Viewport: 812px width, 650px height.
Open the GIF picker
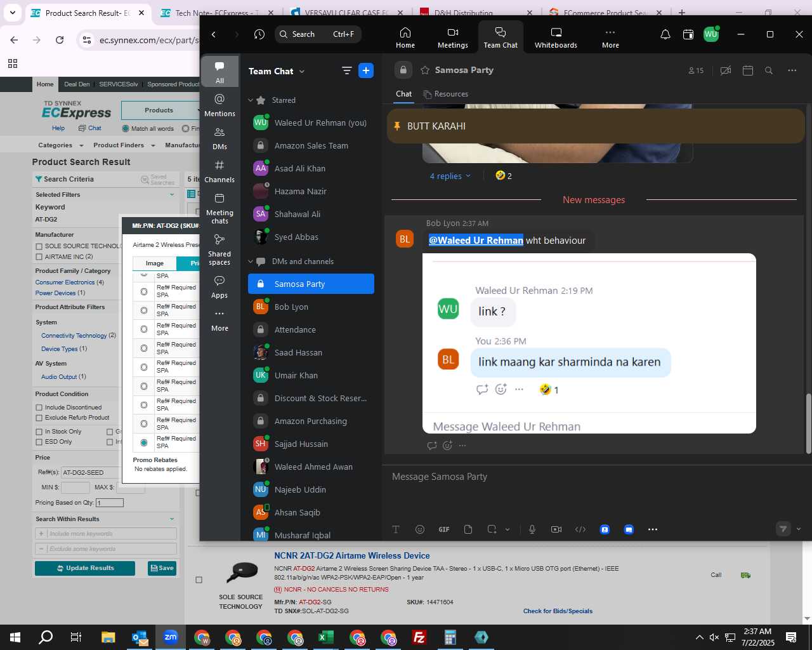(444, 529)
